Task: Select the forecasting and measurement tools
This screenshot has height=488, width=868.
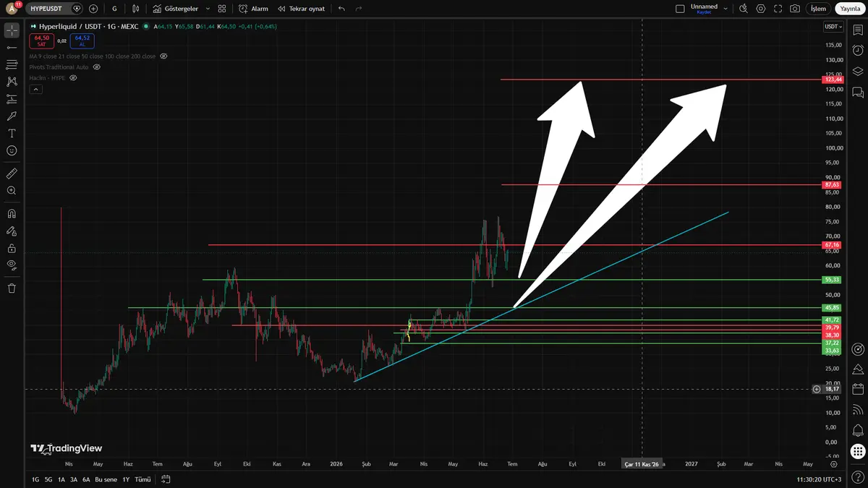Action: [x=12, y=99]
